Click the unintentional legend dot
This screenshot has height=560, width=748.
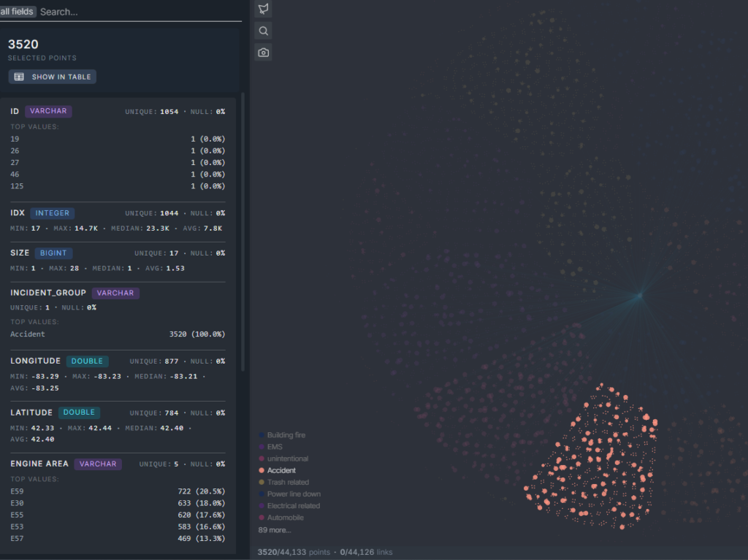(x=262, y=459)
